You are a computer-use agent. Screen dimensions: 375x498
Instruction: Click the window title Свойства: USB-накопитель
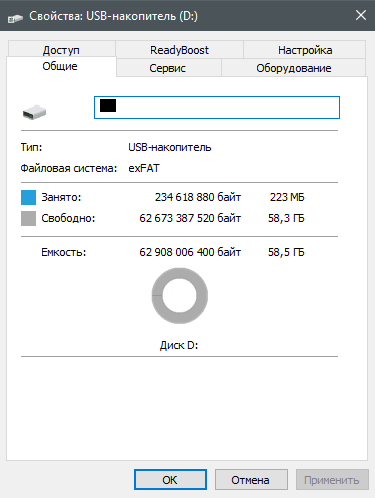[x=113, y=16]
